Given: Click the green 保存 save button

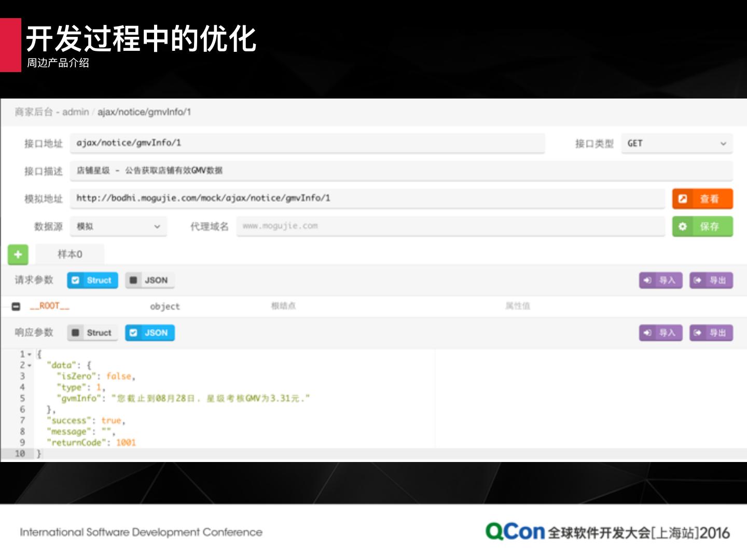Looking at the screenshot, I should [x=702, y=227].
